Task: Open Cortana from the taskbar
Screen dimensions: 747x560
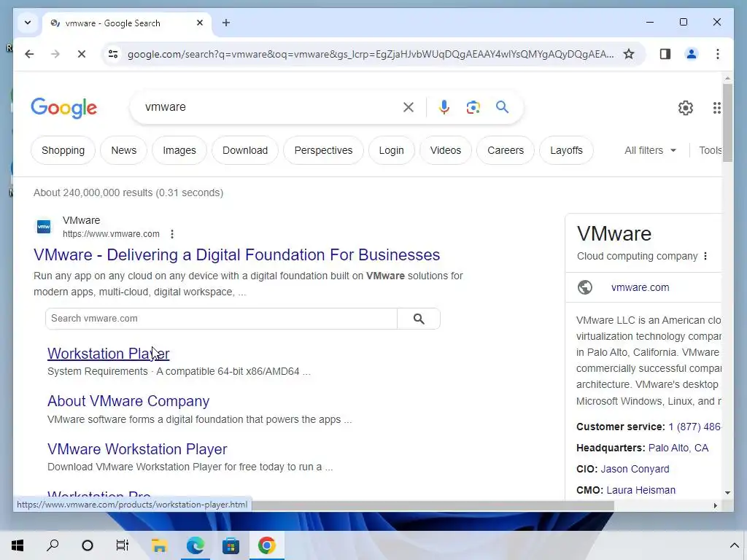Action: click(x=88, y=545)
